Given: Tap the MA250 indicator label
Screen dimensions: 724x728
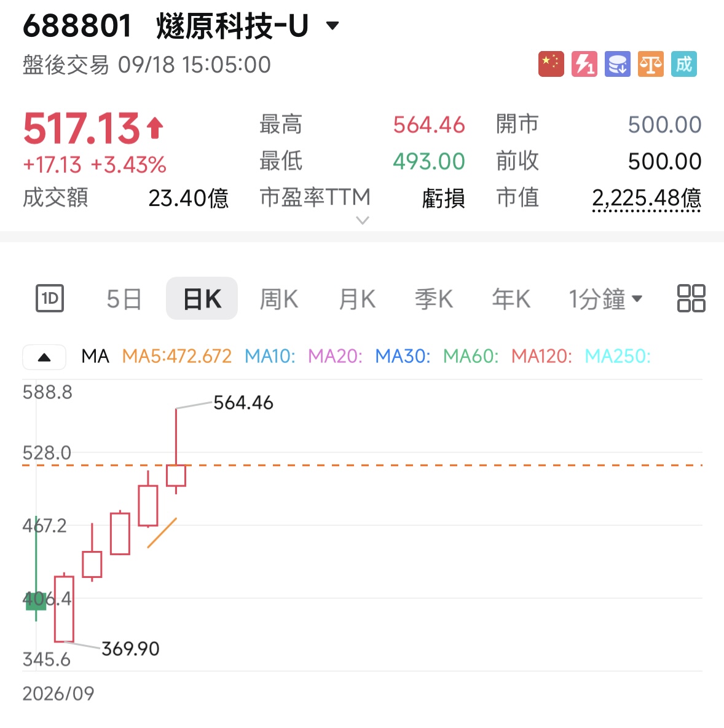Looking at the screenshot, I should pyautogui.click(x=618, y=357).
